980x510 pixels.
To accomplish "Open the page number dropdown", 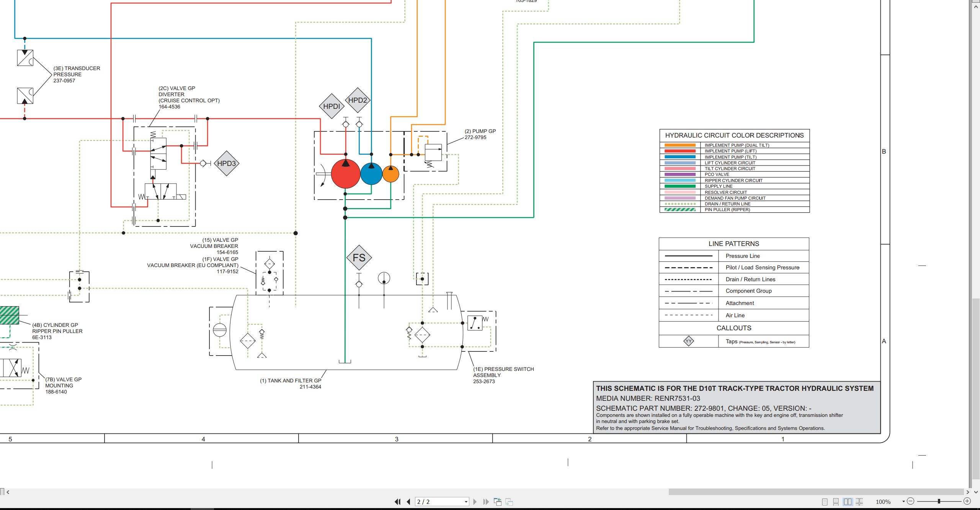I will (466, 502).
